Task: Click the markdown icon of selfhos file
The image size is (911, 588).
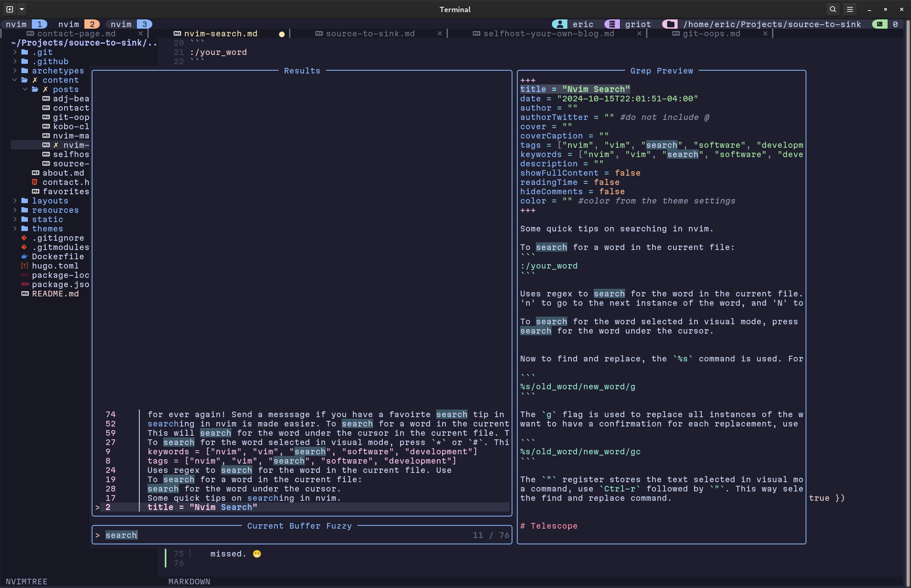Action: click(x=46, y=154)
